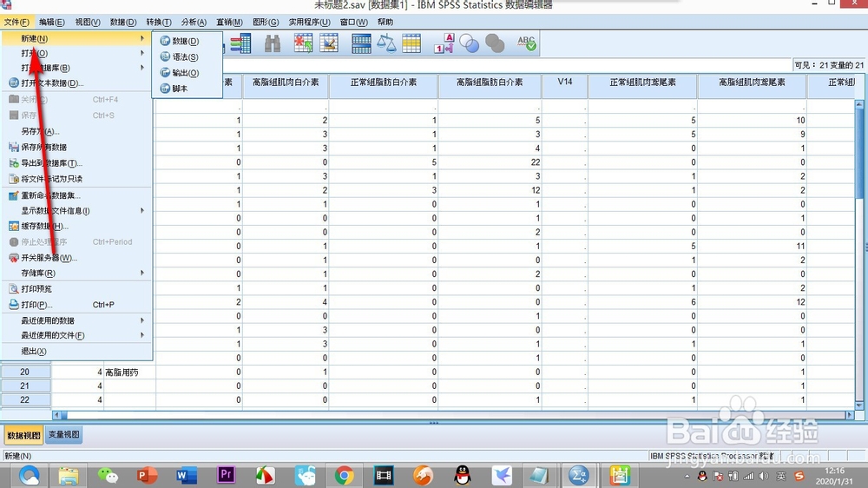Screen dimensions: 868x488
Task: Click the Insert Variable toolbar icon
Action: pyautogui.click(x=329, y=43)
